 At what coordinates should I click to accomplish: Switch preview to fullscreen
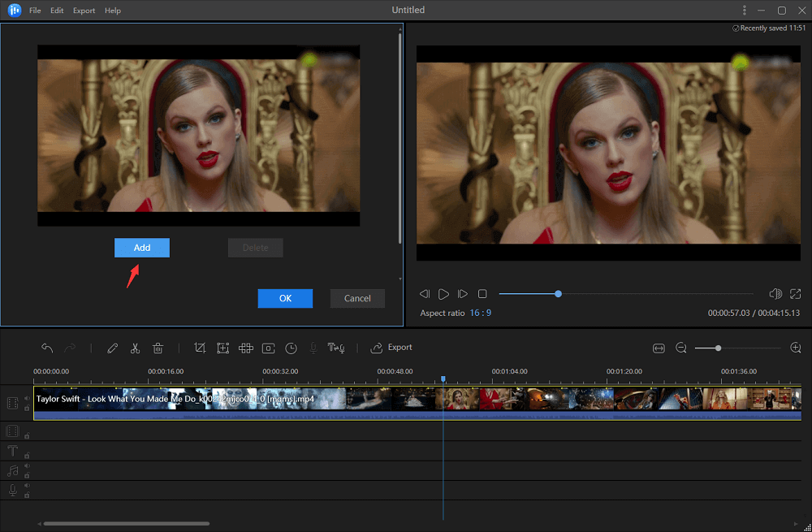pyautogui.click(x=796, y=294)
